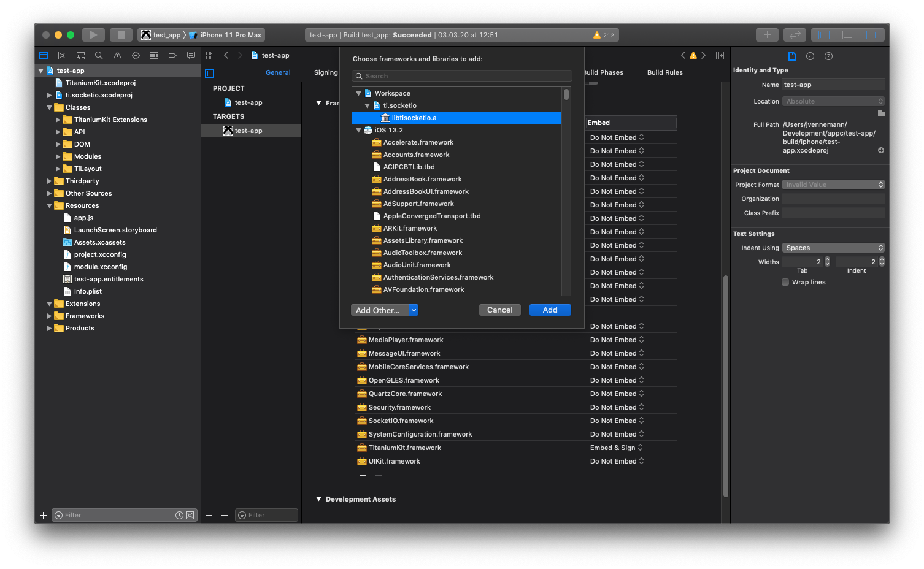Switch to the General tab

(278, 72)
